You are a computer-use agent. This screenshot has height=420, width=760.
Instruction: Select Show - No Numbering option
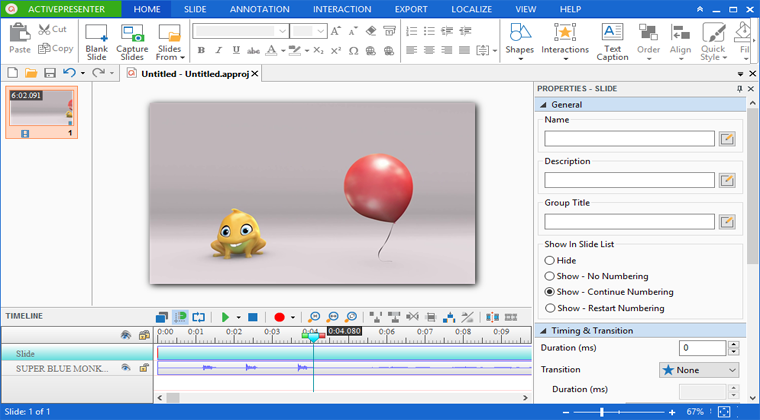(549, 276)
